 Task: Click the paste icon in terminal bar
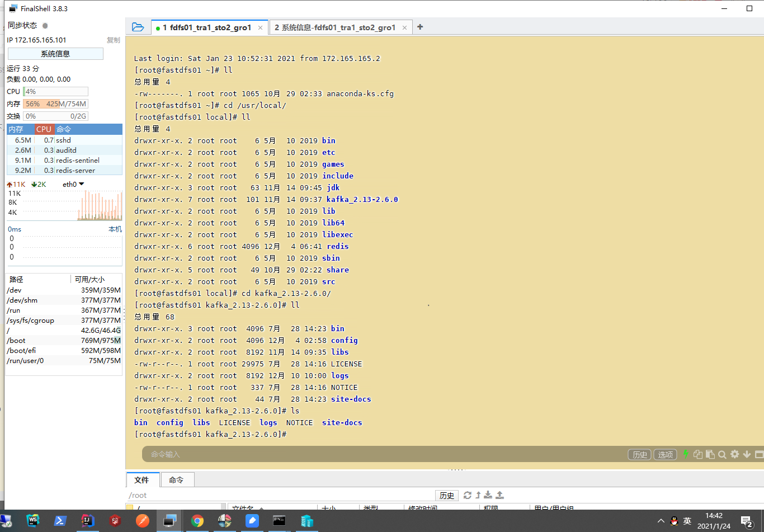(710, 454)
